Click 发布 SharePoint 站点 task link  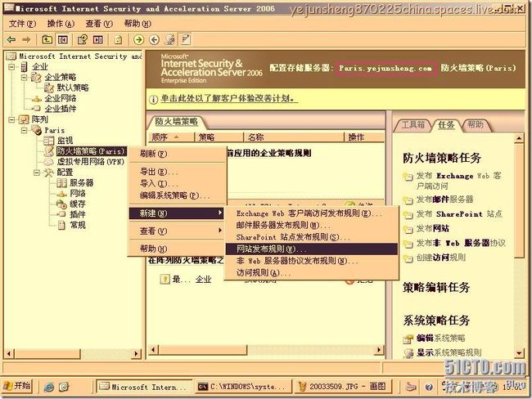pos(459,214)
